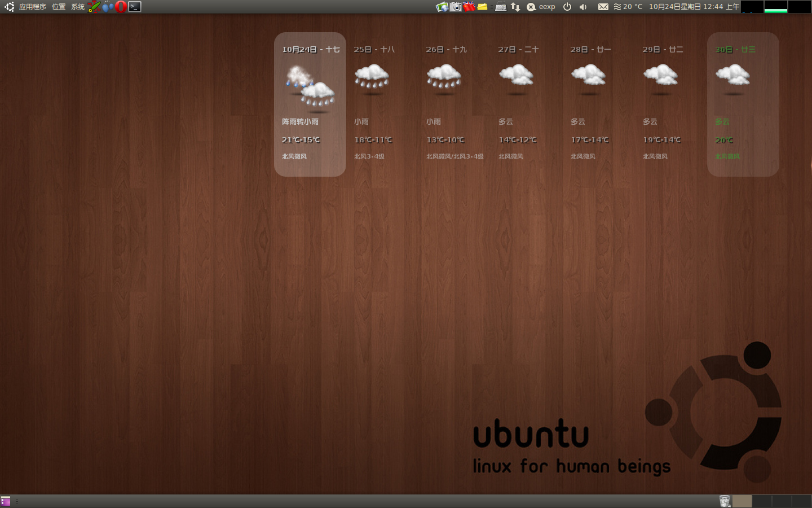Click the third system monitor graph

[800, 7]
